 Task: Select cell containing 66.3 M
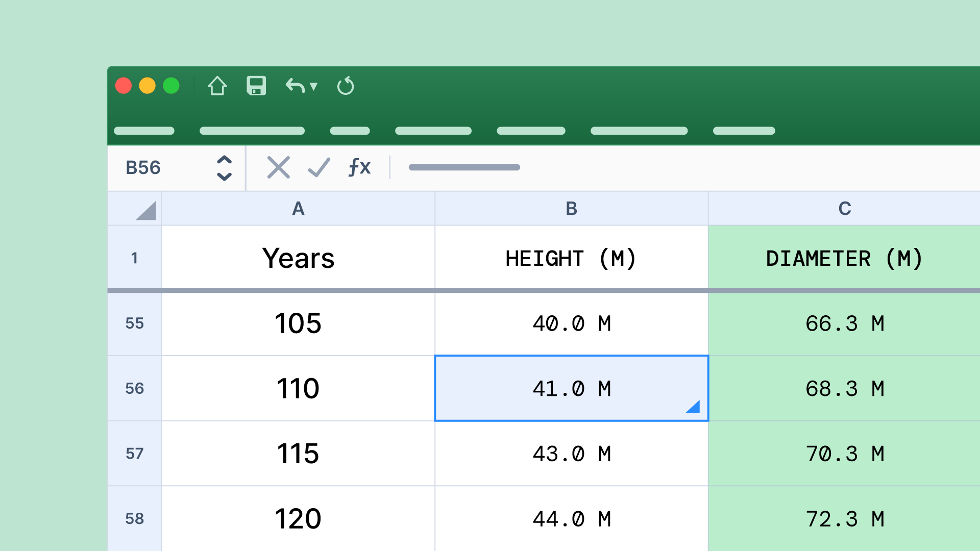844,323
